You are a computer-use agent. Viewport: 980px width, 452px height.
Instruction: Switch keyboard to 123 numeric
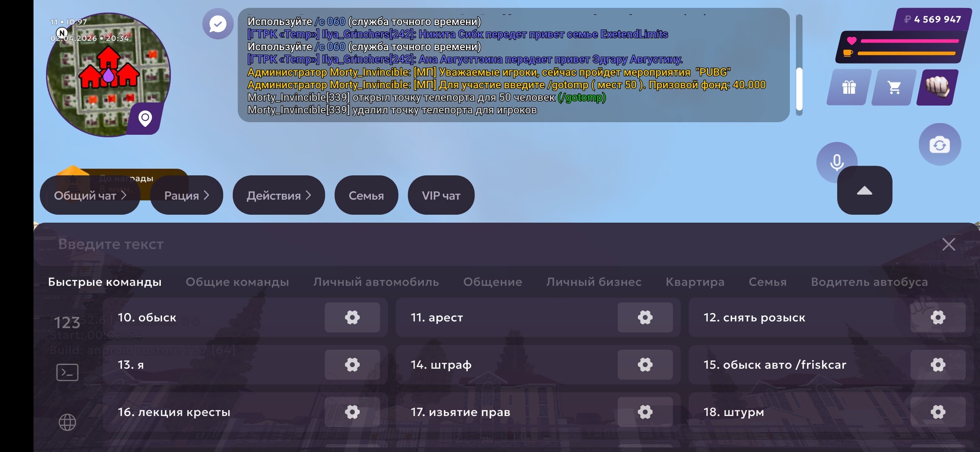(67, 323)
